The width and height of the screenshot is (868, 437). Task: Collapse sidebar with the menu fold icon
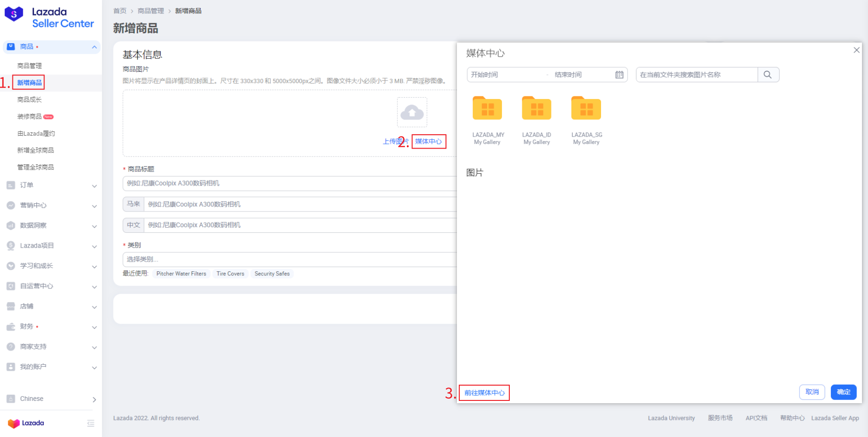[91, 423]
